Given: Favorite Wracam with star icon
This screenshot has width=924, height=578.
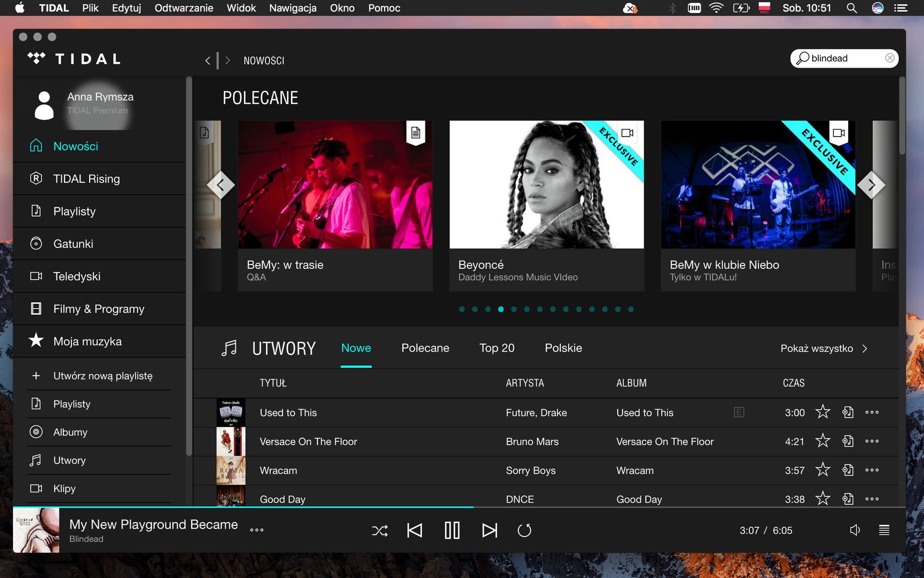Looking at the screenshot, I should click(x=822, y=470).
